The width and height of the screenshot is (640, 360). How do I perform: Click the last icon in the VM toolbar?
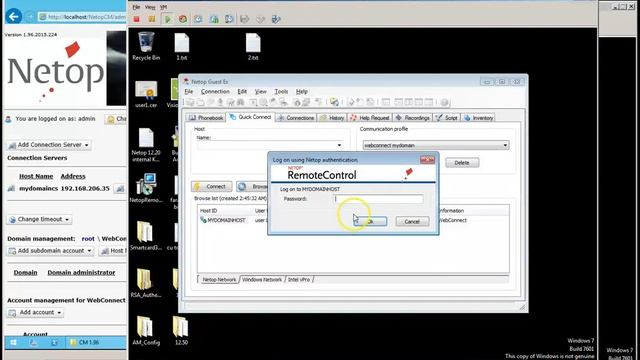(x=276, y=19)
